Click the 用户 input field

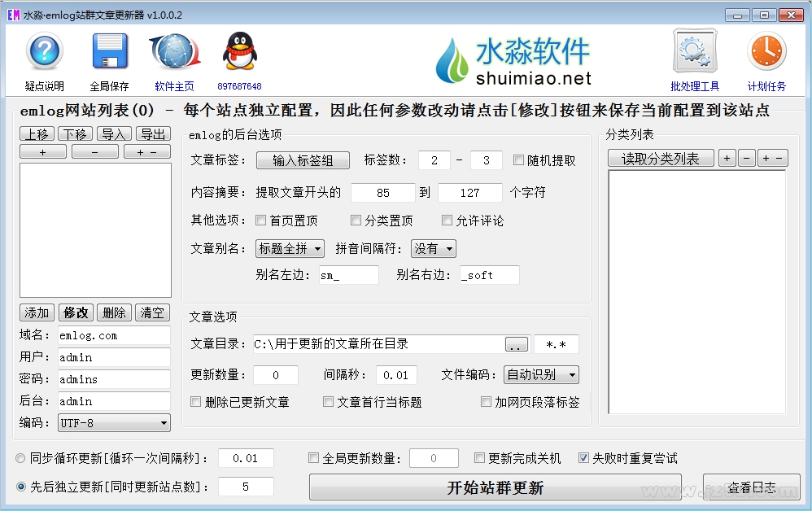coord(114,357)
